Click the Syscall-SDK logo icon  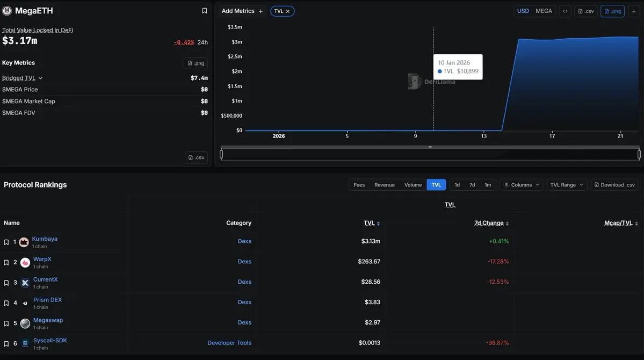click(25, 343)
